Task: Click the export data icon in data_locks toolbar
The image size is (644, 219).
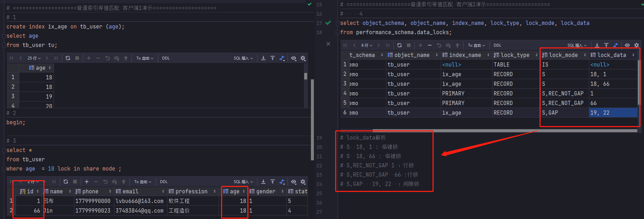Action: pyautogui.click(x=597, y=45)
